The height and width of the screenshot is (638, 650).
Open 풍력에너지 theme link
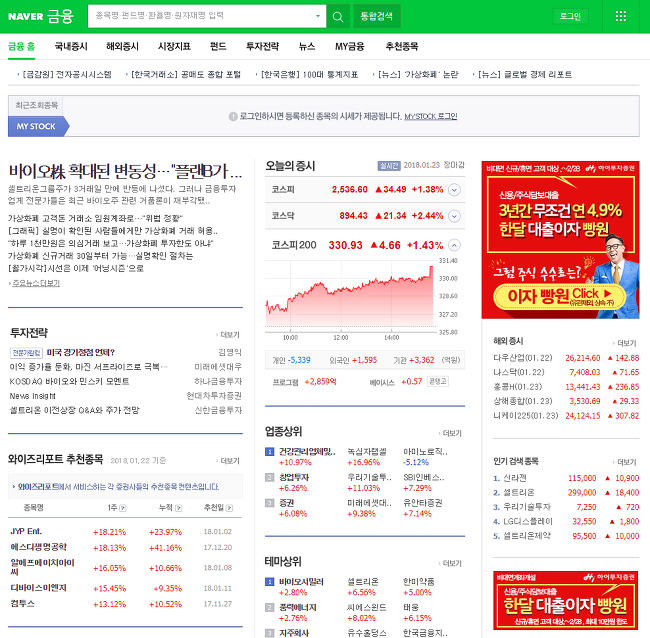pyautogui.click(x=298, y=607)
